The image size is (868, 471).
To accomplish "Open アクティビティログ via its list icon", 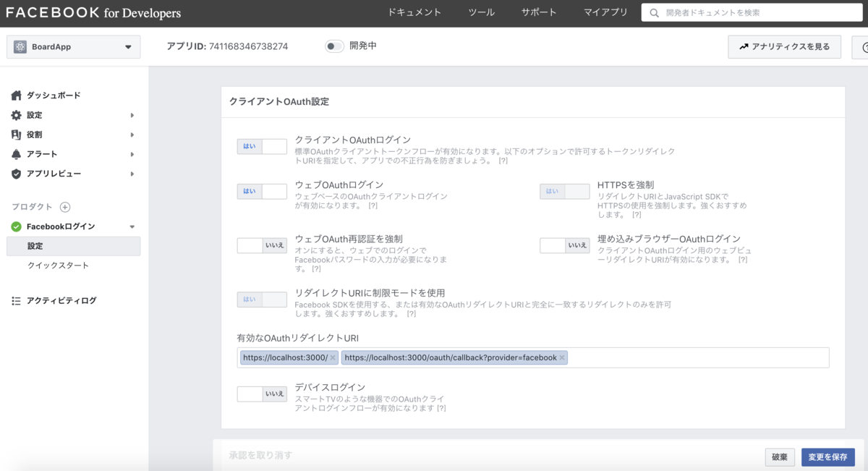I will pos(15,300).
